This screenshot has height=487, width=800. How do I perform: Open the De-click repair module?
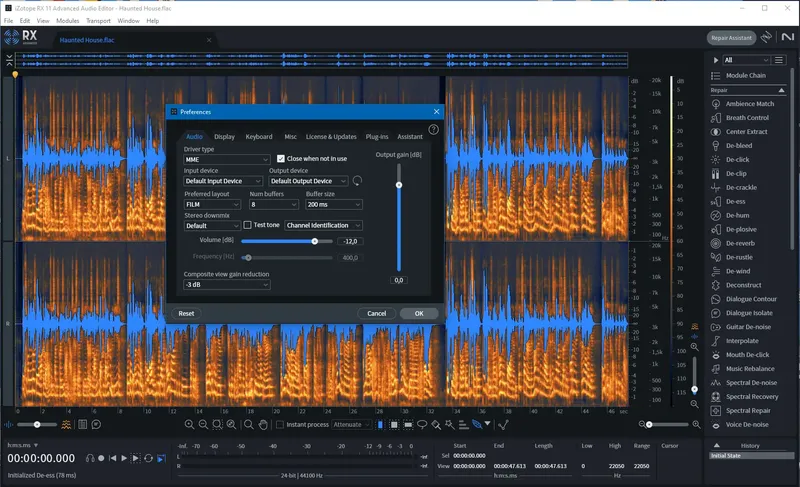[x=736, y=159]
